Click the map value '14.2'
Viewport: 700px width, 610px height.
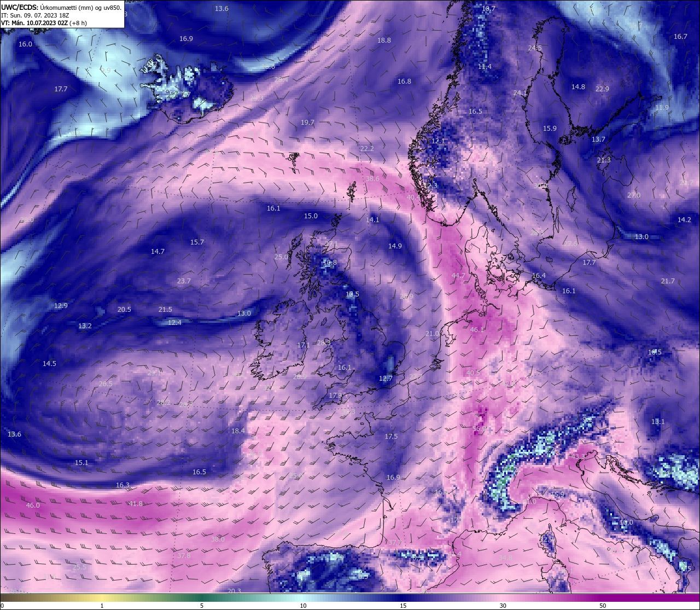[x=684, y=219]
